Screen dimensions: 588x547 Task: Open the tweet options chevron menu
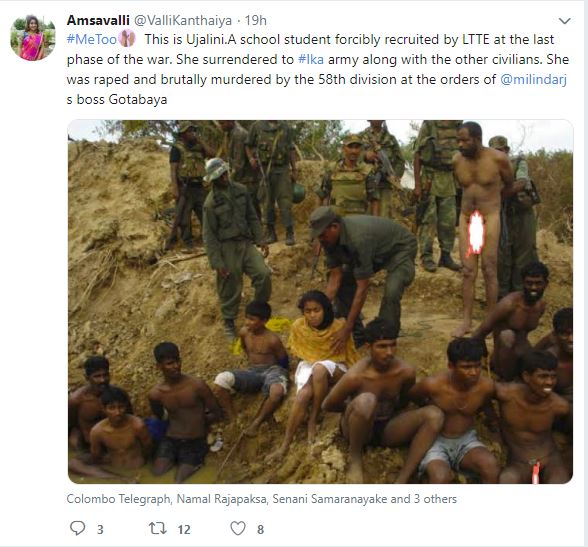[x=564, y=21]
